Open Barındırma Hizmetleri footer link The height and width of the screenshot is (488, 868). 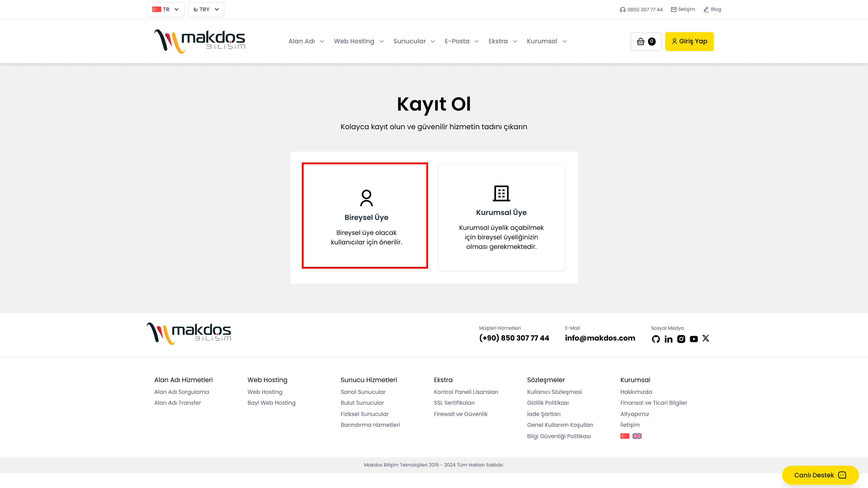click(x=370, y=425)
